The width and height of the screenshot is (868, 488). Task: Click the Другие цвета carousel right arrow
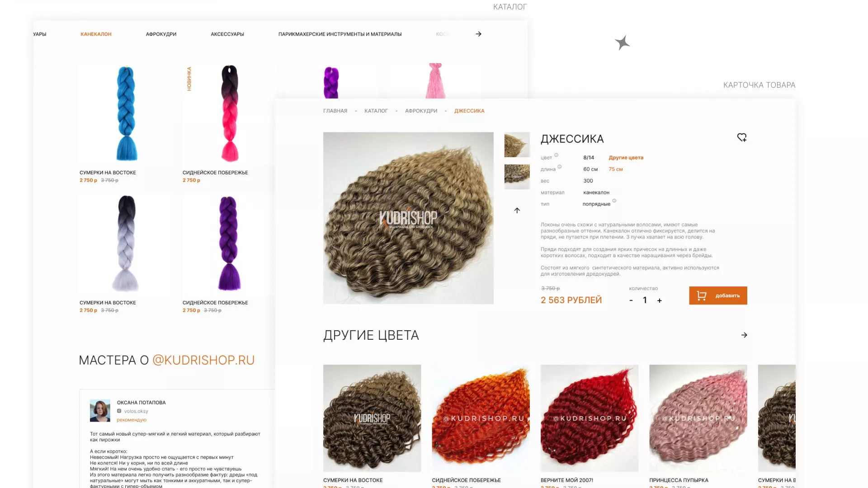pyautogui.click(x=744, y=335)
